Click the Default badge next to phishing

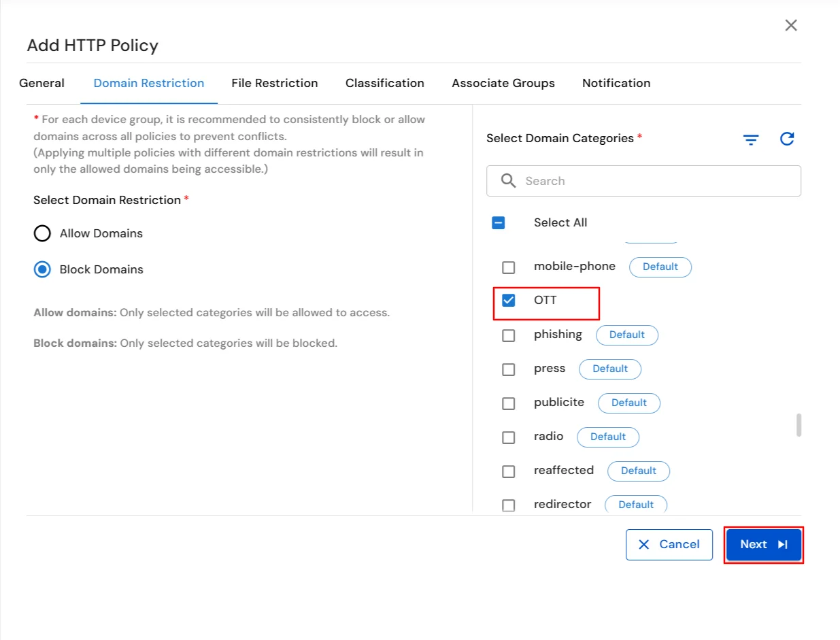[x=626, y=335]
